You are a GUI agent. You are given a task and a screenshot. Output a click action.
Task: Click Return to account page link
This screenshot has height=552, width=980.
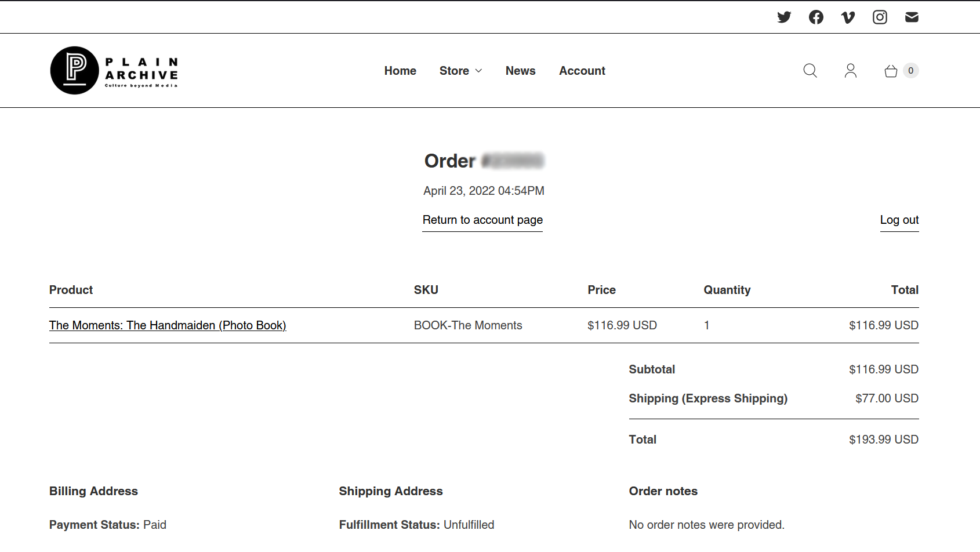click(482, 220)
